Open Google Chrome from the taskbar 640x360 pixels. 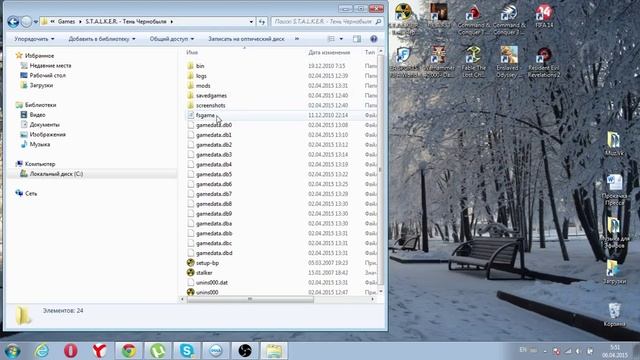[x=129, y=351]
